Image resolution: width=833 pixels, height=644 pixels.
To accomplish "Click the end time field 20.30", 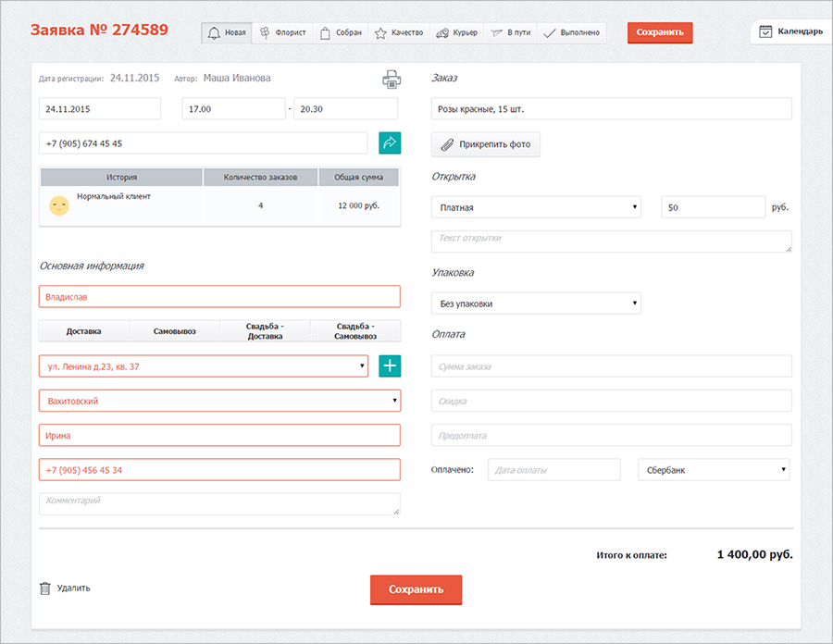I will (346, 108).
